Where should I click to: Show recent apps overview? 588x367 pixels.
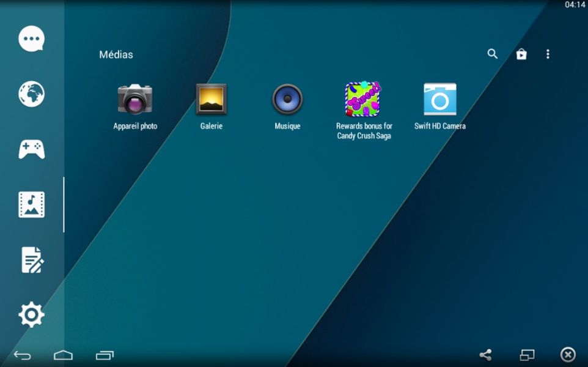point(105,355)
